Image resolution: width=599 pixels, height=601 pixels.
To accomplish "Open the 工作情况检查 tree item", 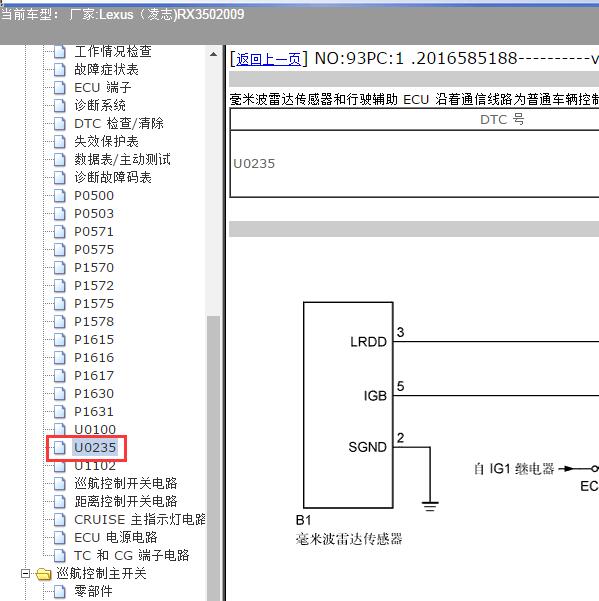I will (113, 51).
